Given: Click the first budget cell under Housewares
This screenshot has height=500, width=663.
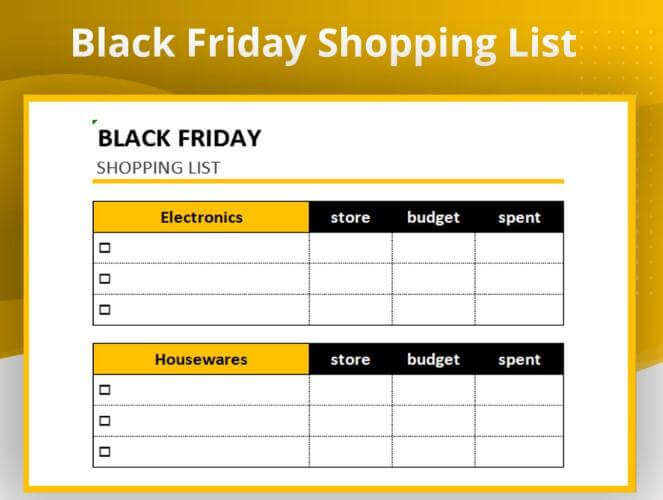Looking at the screenshot, I should click(x=433, y=390).
